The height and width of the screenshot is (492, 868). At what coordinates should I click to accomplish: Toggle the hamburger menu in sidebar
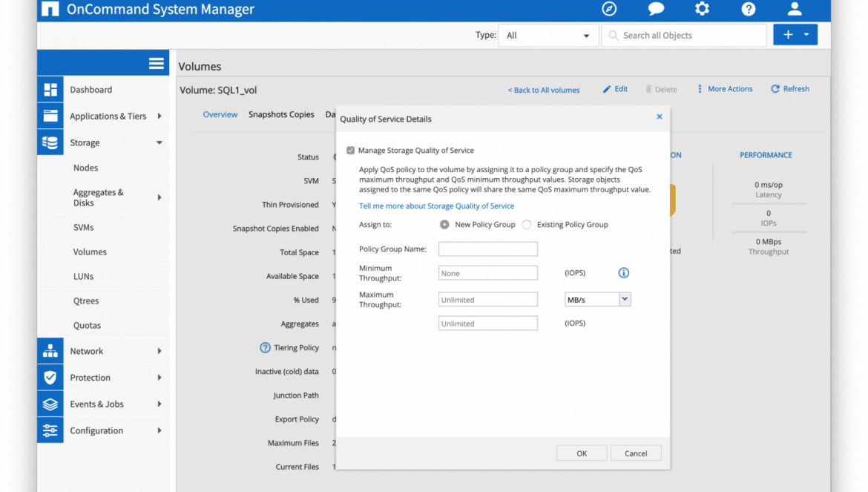(156, 64)
